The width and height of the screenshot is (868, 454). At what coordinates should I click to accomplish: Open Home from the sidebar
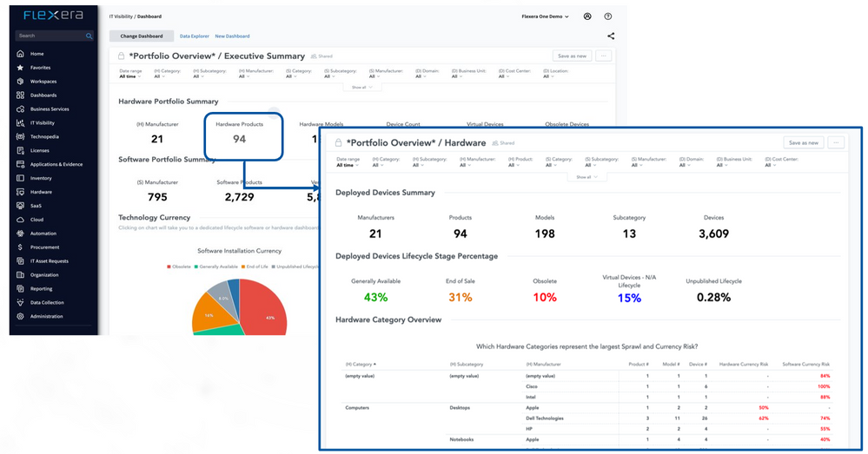pyautogui.click(x=20, y=54)
